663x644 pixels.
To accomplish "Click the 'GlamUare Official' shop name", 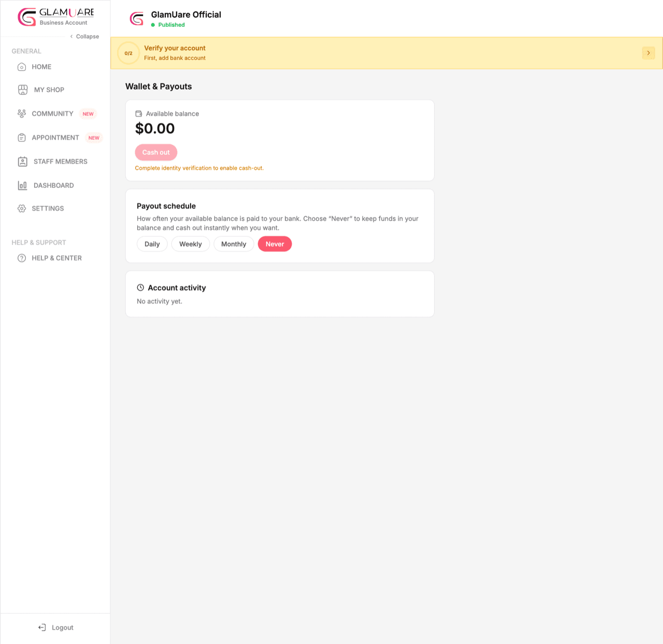I will point(186,14).
